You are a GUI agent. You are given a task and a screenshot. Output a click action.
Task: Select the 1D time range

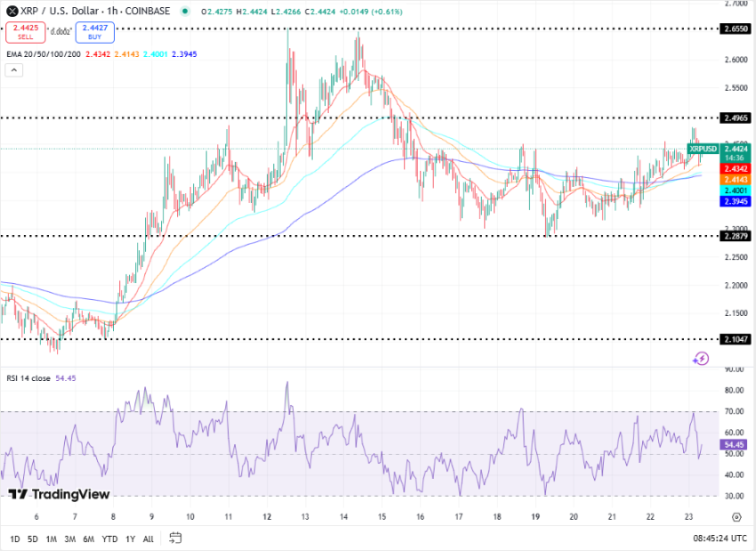click(x=15, y=539)
